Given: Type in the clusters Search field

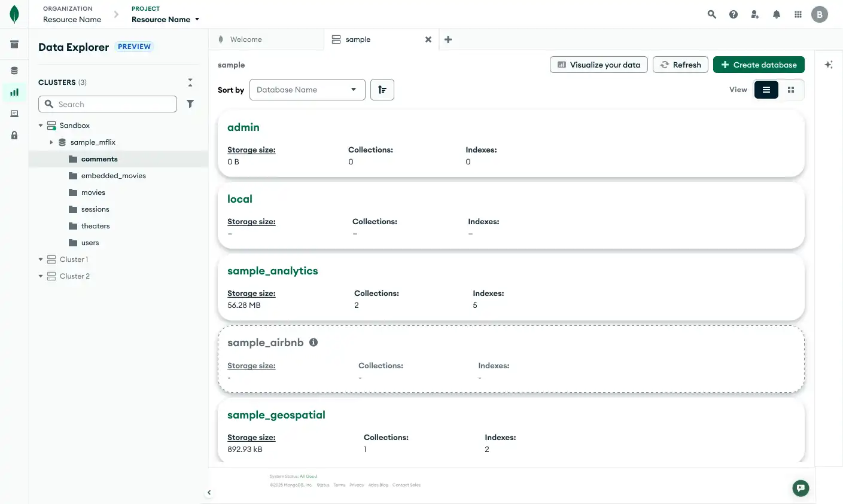Looking at the screenshot, I should pyautogui.click(x=108, y=103).
